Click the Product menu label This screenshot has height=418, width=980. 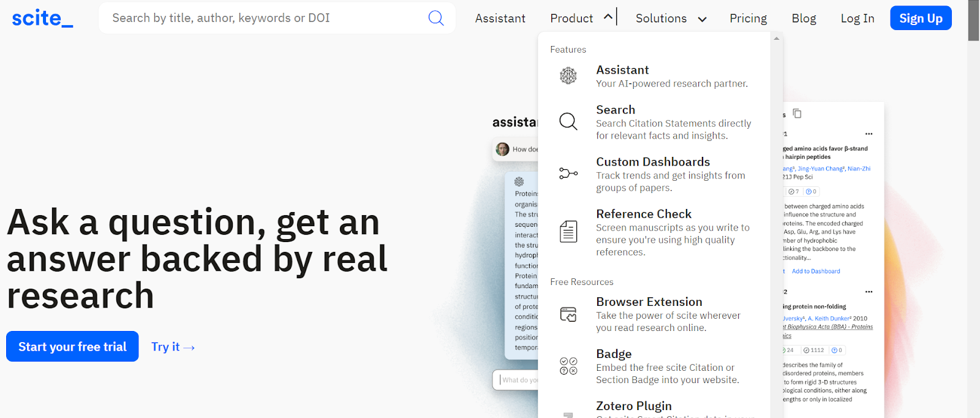(x=571, y=18)
